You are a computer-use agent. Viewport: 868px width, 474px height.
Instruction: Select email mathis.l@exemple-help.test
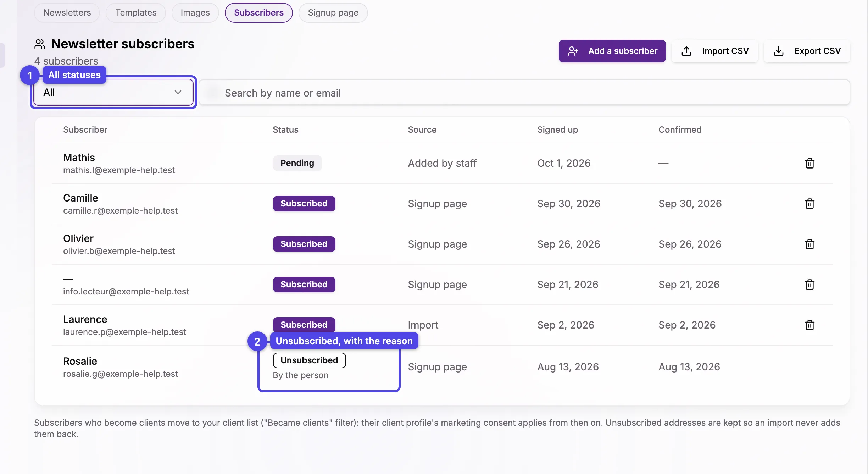click(119, 170)
